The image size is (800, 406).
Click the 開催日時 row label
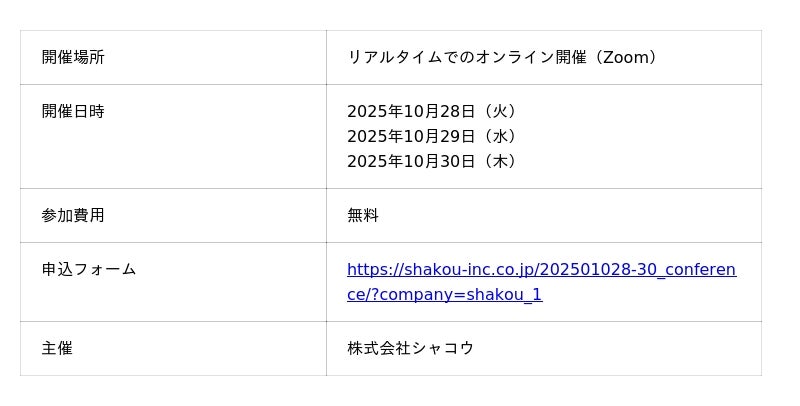73,111
